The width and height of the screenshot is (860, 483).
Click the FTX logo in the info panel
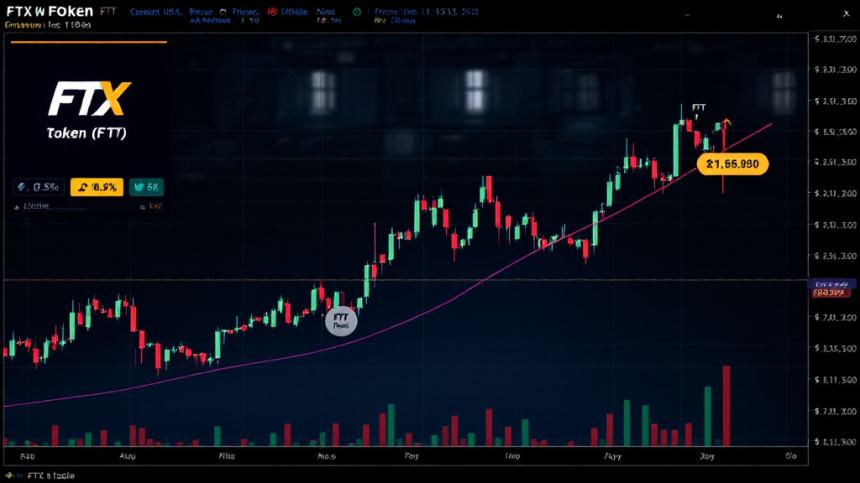tap(89, 99)
